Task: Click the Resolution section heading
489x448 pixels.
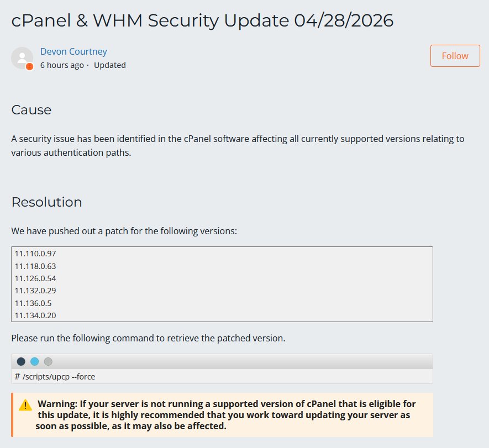Action: 47,202
